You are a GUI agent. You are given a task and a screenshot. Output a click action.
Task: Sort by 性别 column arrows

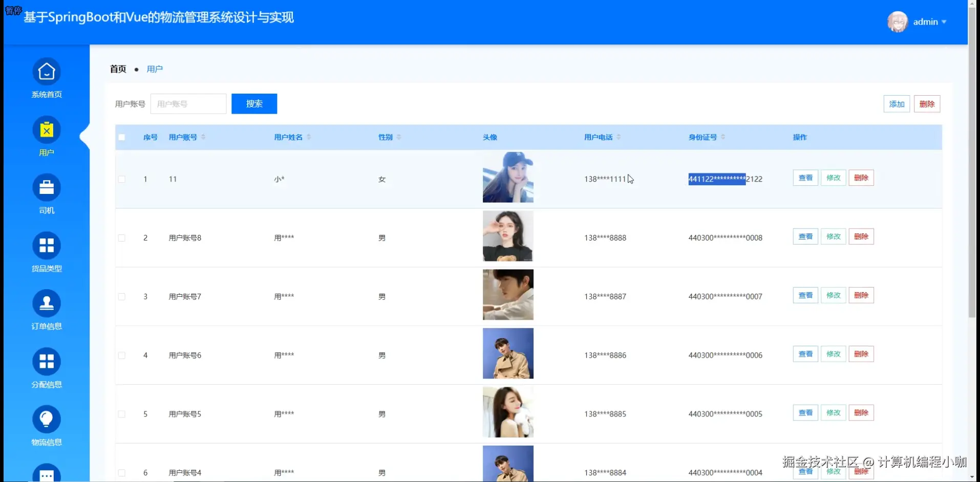coord(399,137)
